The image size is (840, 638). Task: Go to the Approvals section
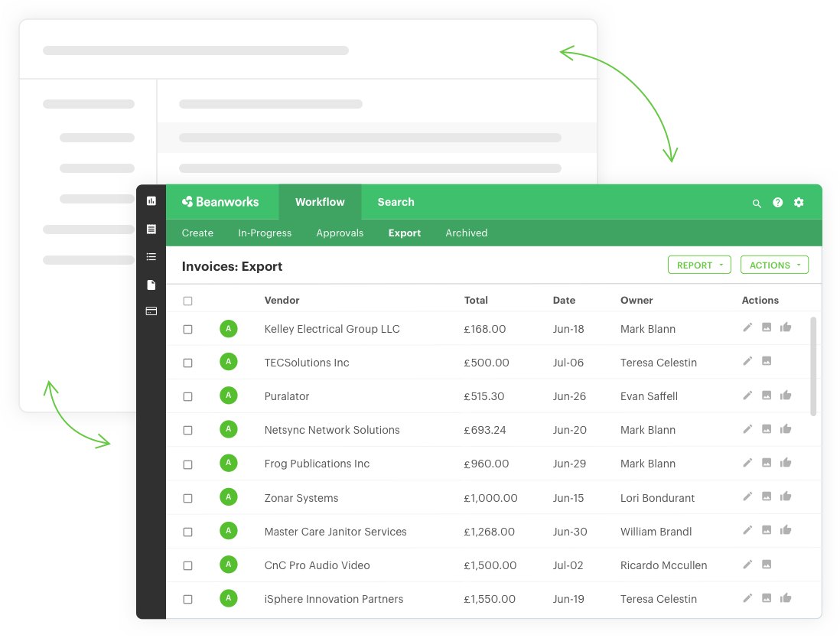point(340,233)
